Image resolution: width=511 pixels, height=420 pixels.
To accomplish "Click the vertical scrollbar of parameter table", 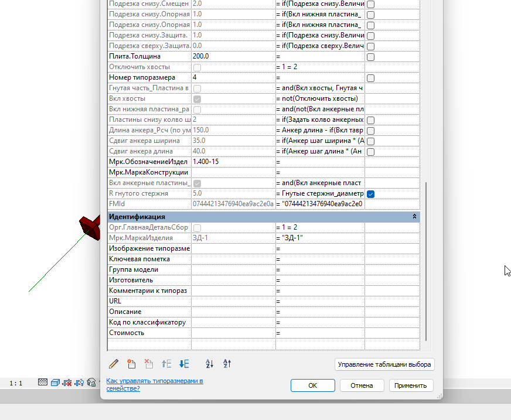I will (425, 261).
